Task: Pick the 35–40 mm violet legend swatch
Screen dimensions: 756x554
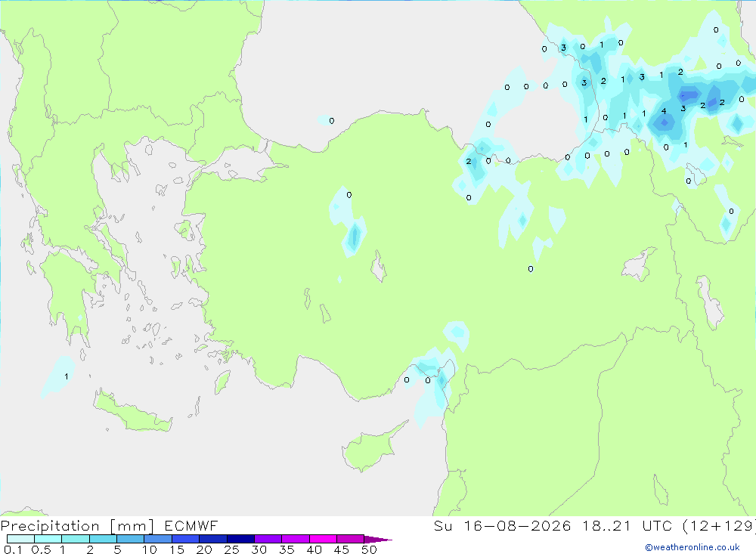Action: (296, 539)
